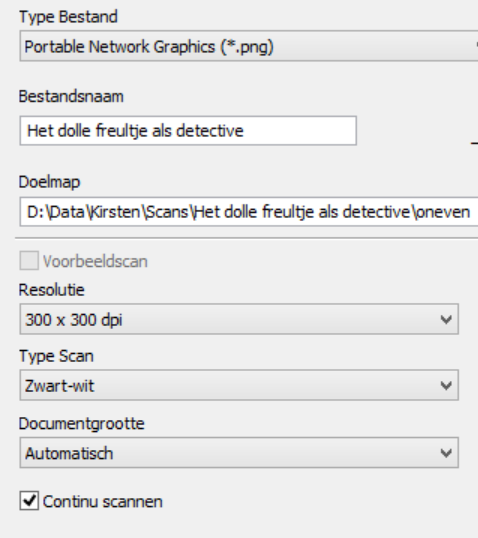This screenshot has height=538, width=478.
Task: Expand the Documentgrootte Automatisch dropdown
Action: coord(239,453)
